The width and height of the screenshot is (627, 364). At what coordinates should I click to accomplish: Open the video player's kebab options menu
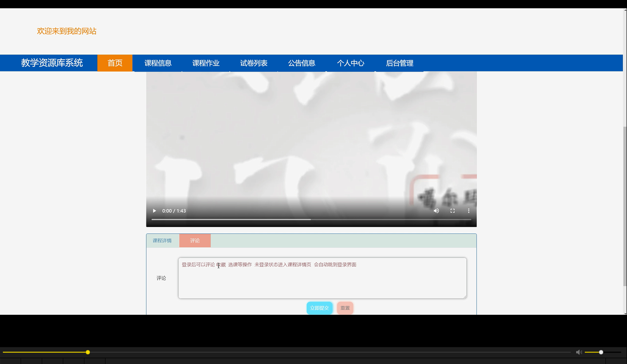(468, 211)
